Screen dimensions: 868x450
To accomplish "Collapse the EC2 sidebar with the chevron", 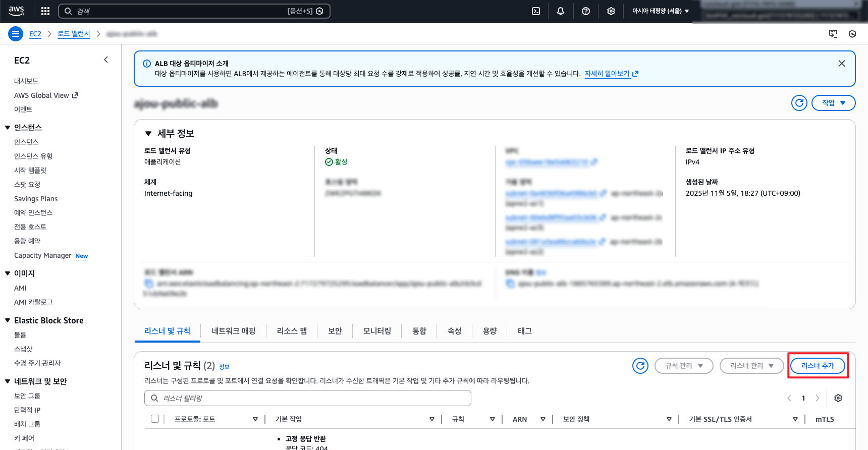I will click(x=106, y=60).
